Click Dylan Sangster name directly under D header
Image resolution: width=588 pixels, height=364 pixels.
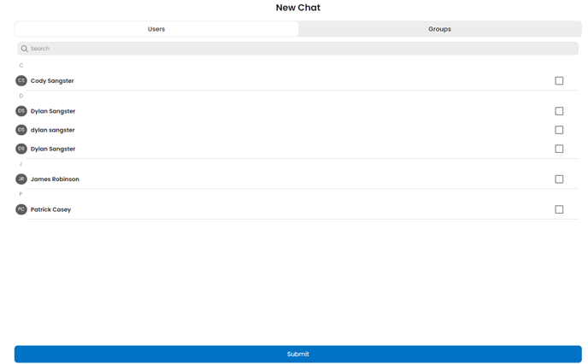[x=53, y=111]
